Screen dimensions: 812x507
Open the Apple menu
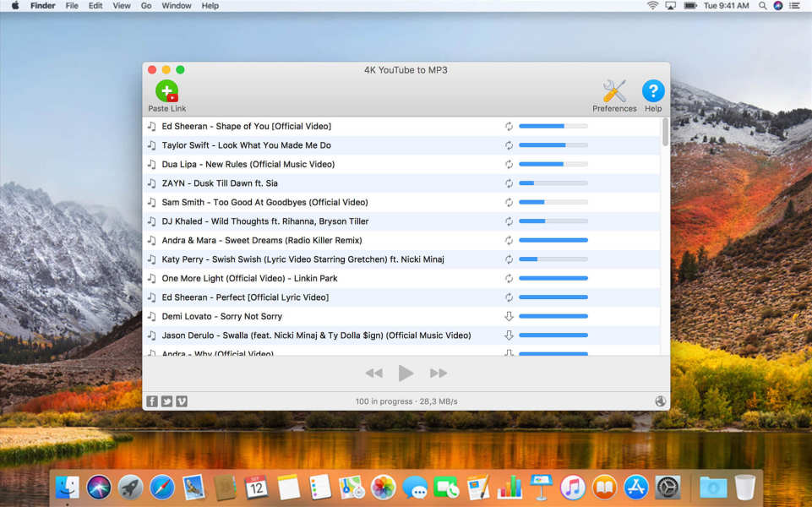point(15,6)
